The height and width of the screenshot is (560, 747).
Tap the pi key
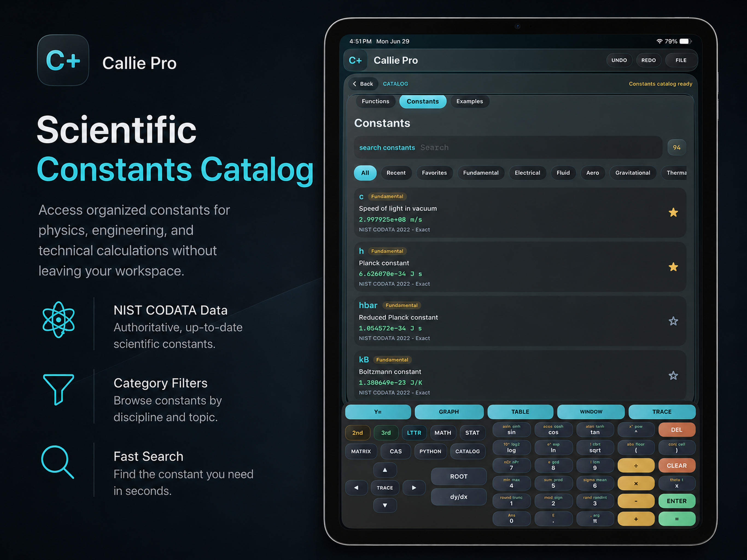595,519
